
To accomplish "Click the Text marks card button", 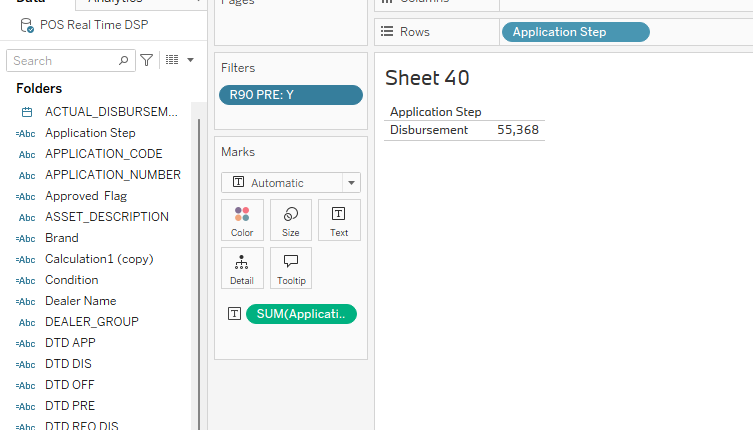I will click(x=339, y=220).
